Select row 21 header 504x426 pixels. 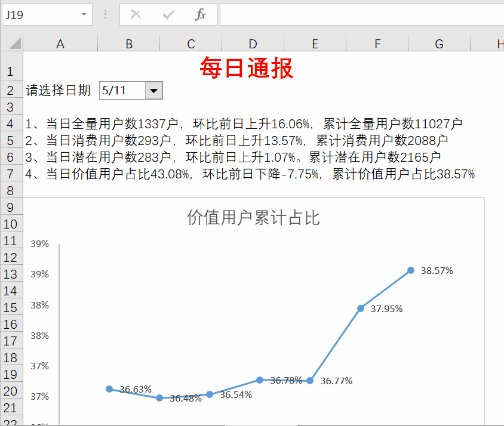pos(11,408)
